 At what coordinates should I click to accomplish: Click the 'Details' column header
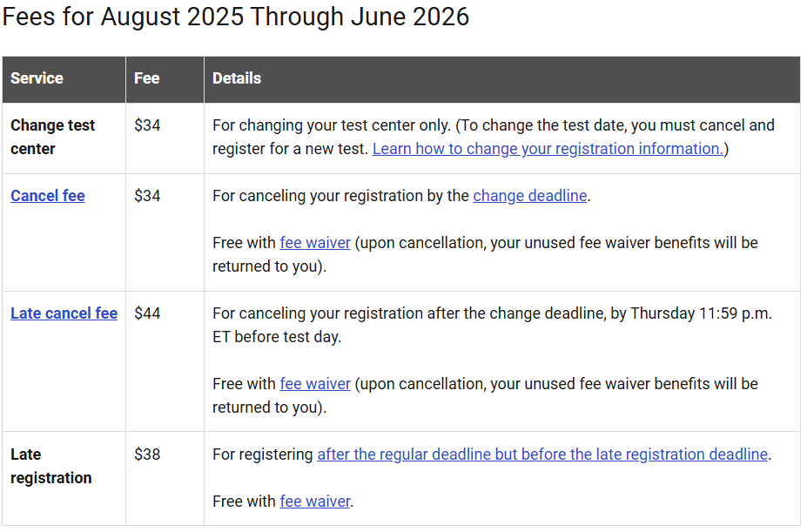[237, 78]
